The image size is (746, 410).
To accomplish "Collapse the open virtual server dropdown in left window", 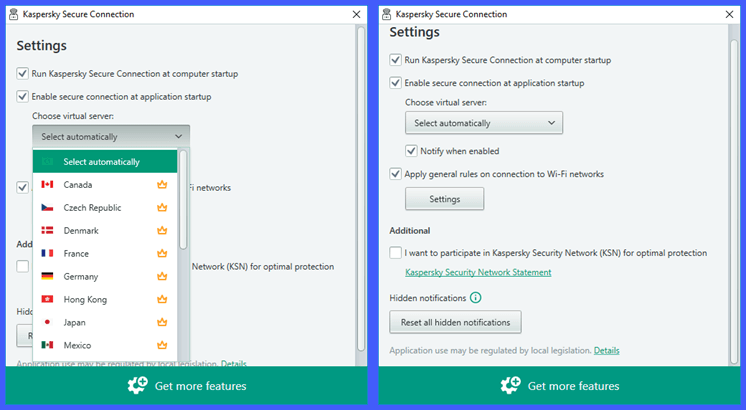I will 111,137.
